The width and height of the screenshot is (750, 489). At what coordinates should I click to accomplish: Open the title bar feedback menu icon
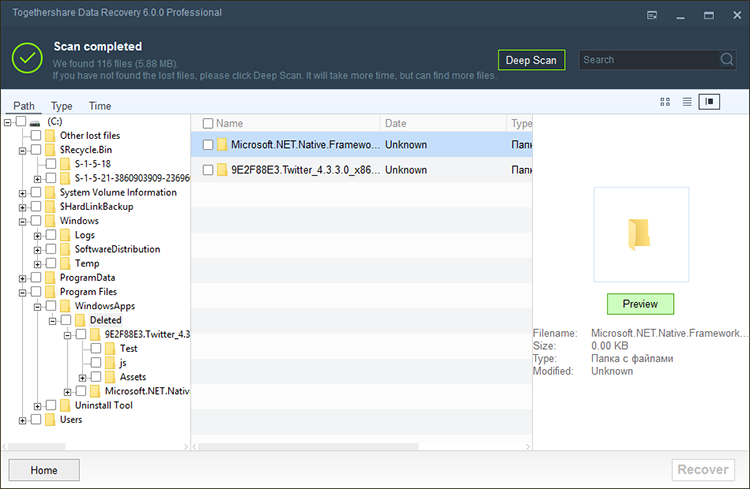coord(652,15)
